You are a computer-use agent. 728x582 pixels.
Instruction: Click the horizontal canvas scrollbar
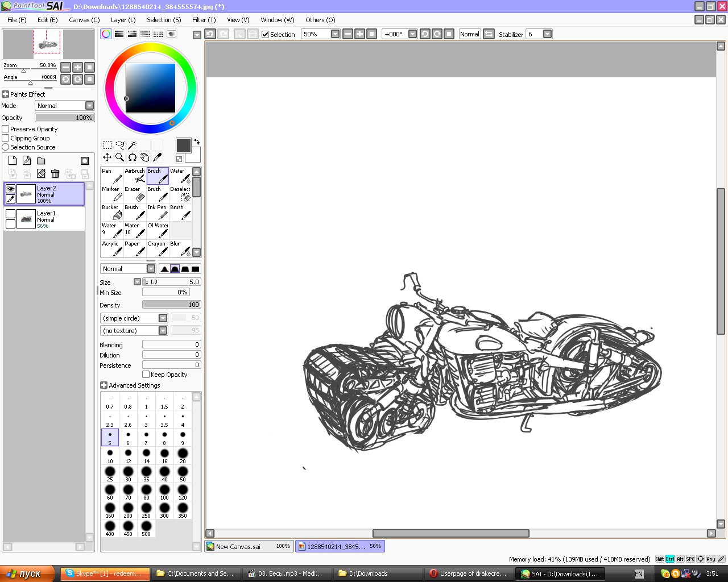pyautogui.click(x=450, y=533)
